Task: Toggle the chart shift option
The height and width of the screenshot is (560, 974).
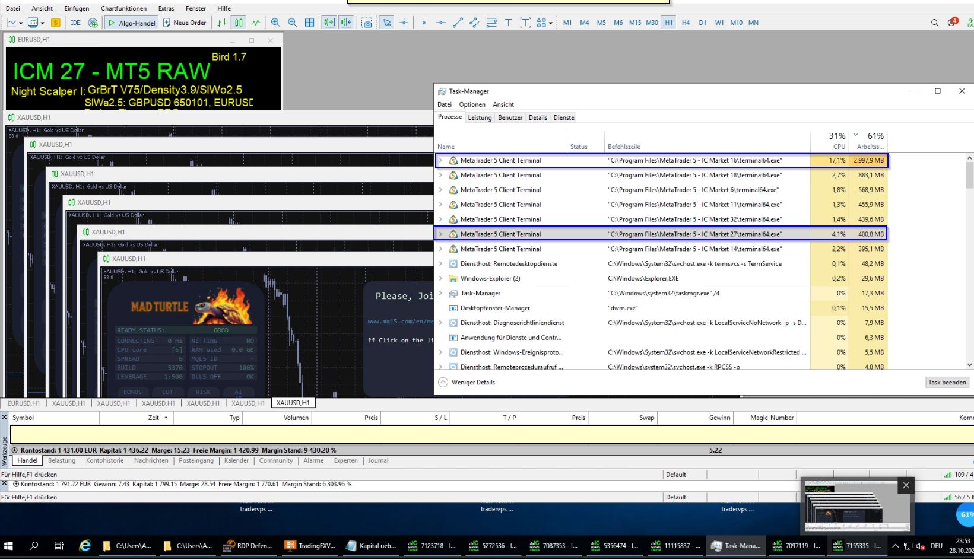Action: (346, 23)
